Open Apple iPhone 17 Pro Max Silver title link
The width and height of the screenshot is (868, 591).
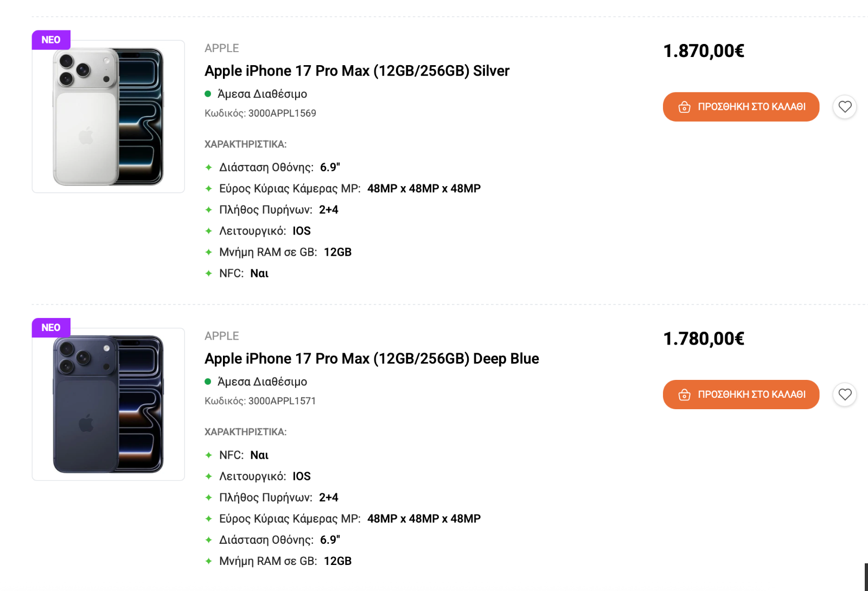[x=356, y=71]
